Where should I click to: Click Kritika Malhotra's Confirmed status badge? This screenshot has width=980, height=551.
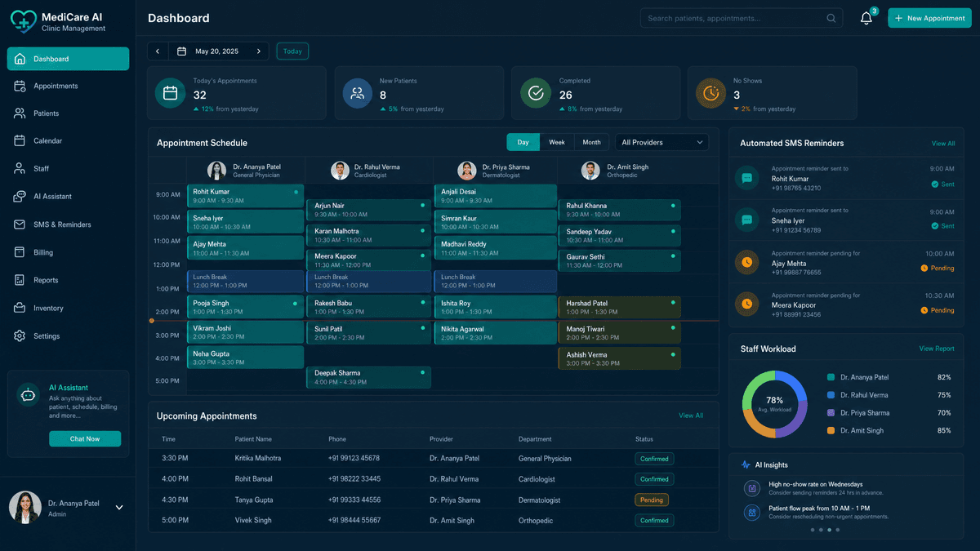point(654,459)
